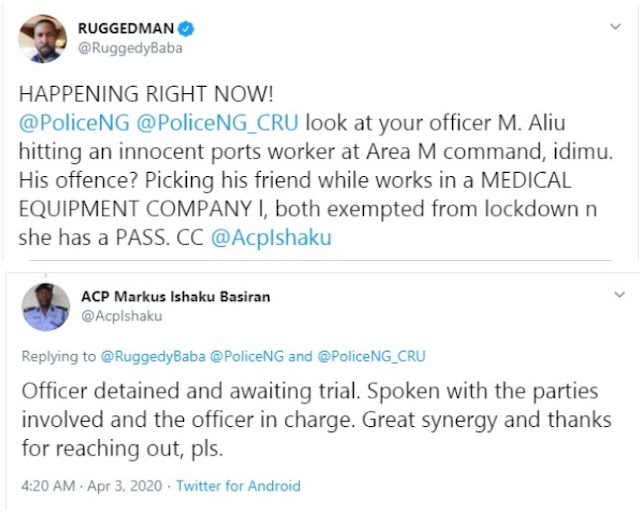
Task: Click @PoliceNG in the Replying to line
Action: [247, 356]
